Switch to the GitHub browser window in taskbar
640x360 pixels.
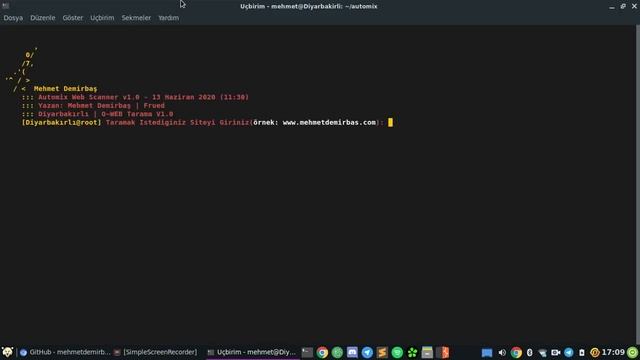coord(64,352)
